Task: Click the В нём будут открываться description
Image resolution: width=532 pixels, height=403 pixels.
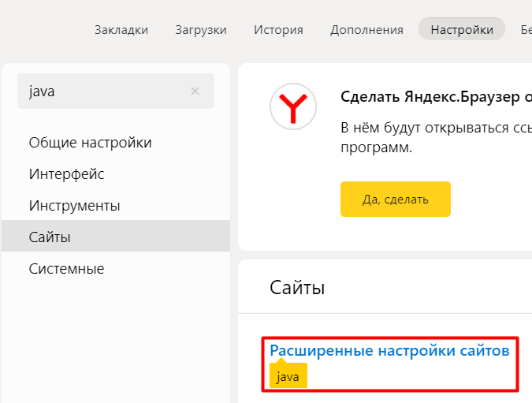Action: 437,137
